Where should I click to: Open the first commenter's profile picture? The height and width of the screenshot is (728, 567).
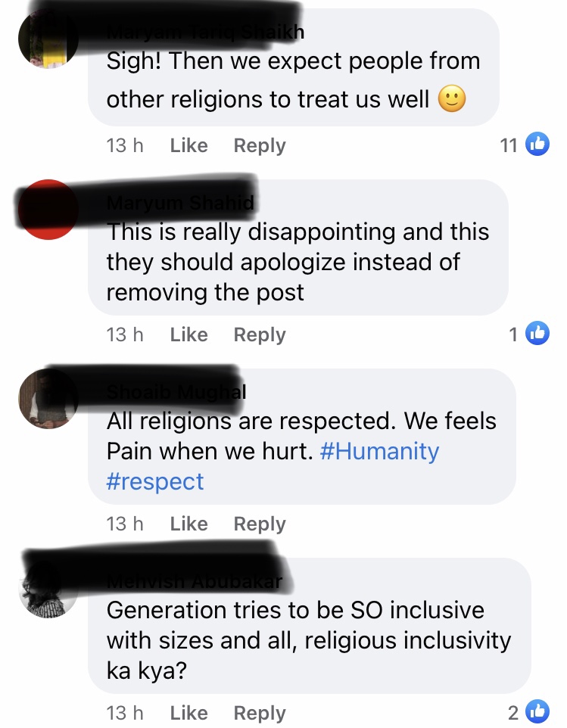point(48,39)
